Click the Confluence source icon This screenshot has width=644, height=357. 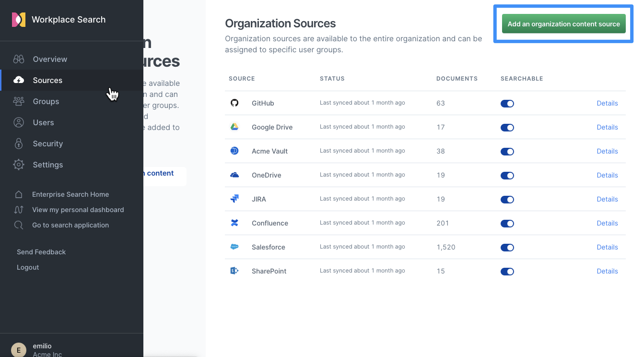click(234, 223)
